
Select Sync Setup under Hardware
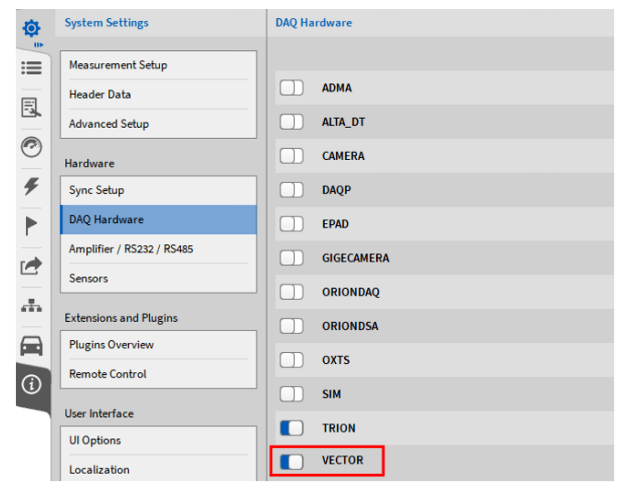coord(158,190)
